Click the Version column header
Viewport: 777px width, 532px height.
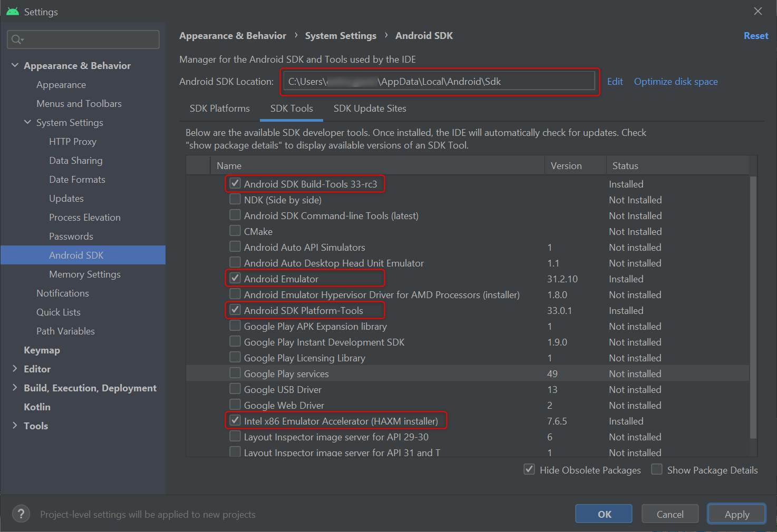point(575,165)
